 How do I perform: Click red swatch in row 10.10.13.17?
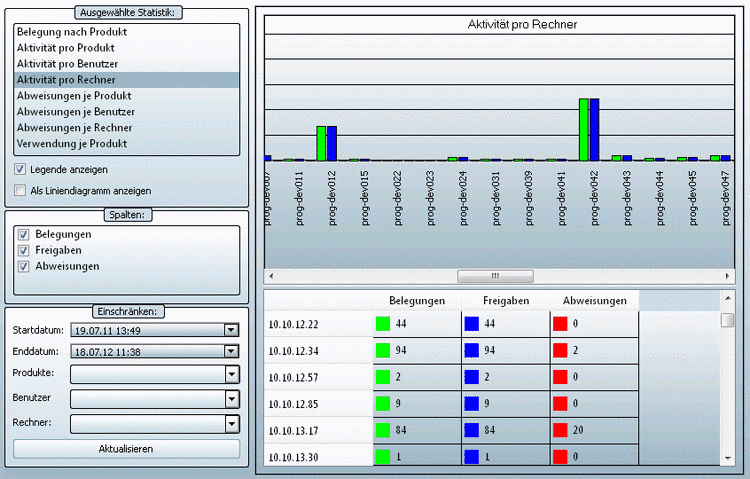(x=560, y=430)
